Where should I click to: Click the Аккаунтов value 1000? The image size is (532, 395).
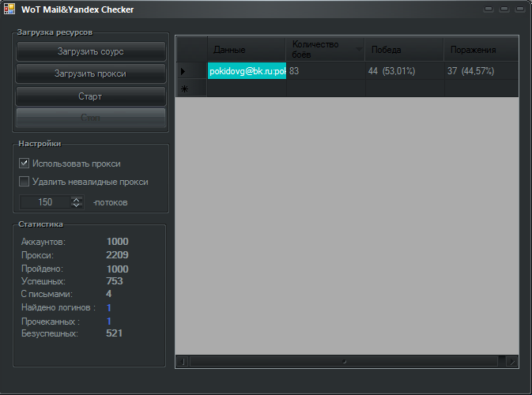(x=118, y=242)
